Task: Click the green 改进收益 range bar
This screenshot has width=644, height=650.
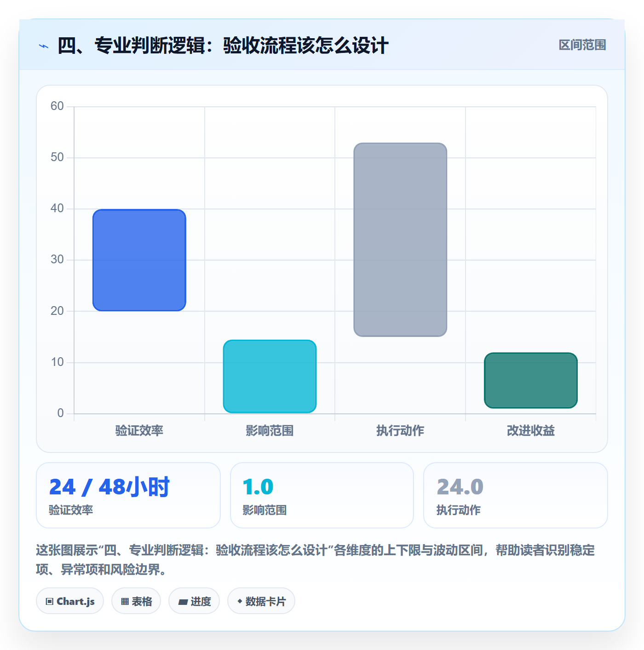Action: 531,380
